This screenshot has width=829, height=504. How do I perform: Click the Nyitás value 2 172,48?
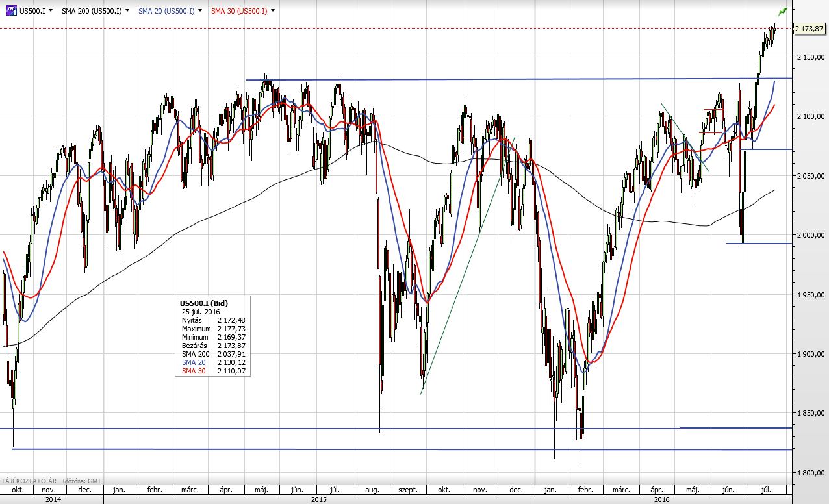[231, 320]
